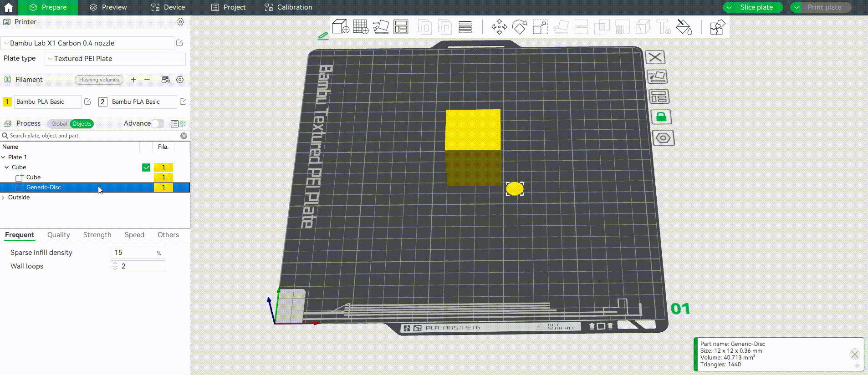Click the plate lock icon
The width and height of the screenshot is (868, 375).
click(x=661, y=117)
